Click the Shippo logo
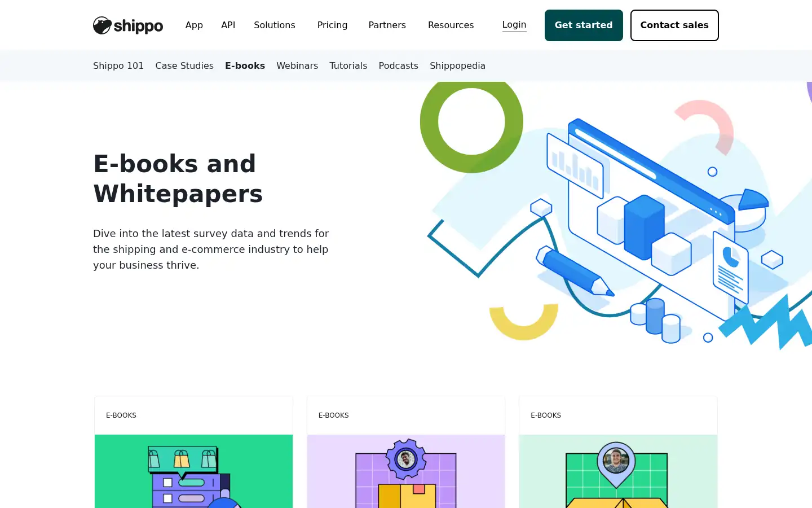 coord(128,25)
